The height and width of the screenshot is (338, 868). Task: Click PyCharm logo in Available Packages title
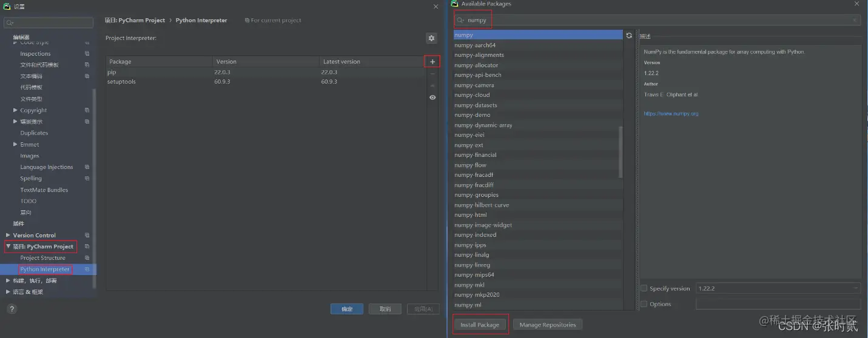tap(454, 4)
